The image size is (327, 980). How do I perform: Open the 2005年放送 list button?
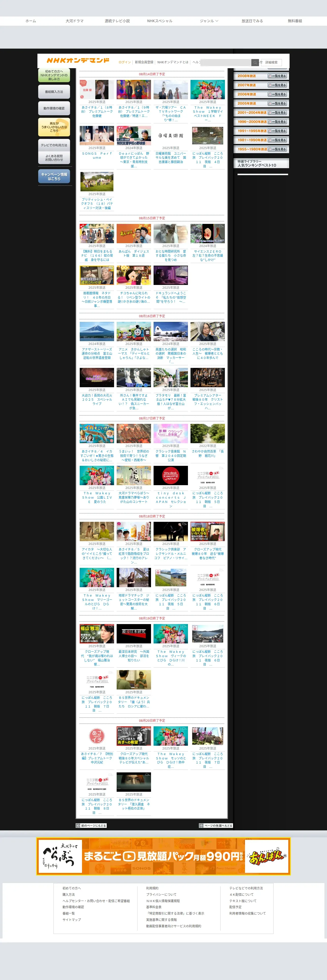tap(277, 104)
